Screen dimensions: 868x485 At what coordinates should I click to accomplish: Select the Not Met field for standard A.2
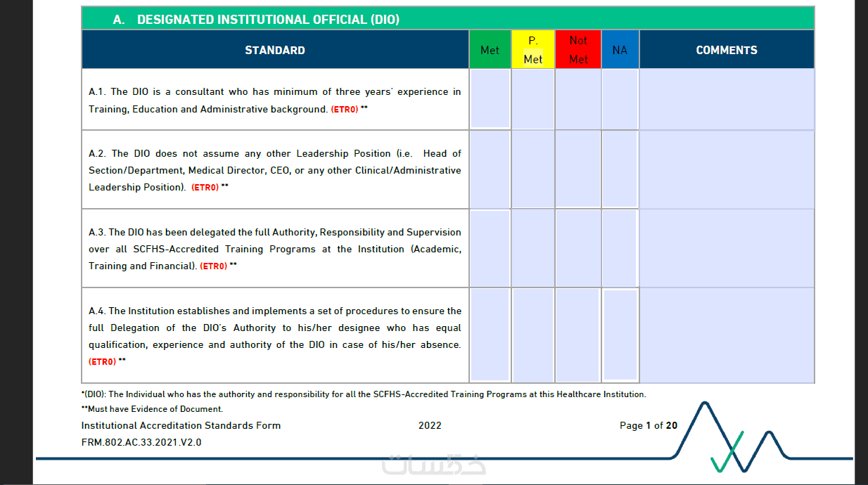(578, 169)
